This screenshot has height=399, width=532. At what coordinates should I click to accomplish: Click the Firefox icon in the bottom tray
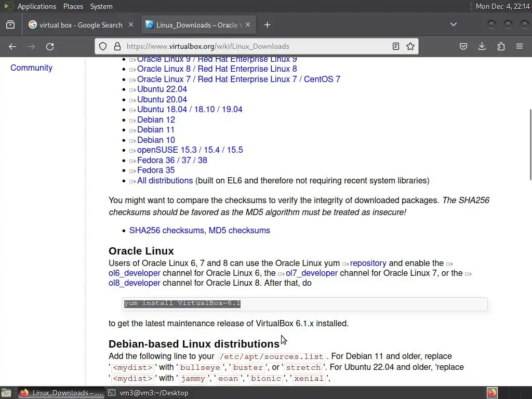[x=493, y=393]
